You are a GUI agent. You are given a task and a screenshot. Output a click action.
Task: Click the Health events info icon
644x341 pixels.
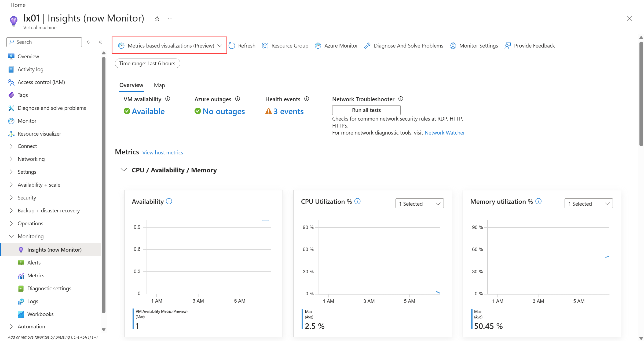[x=307, y=99]
